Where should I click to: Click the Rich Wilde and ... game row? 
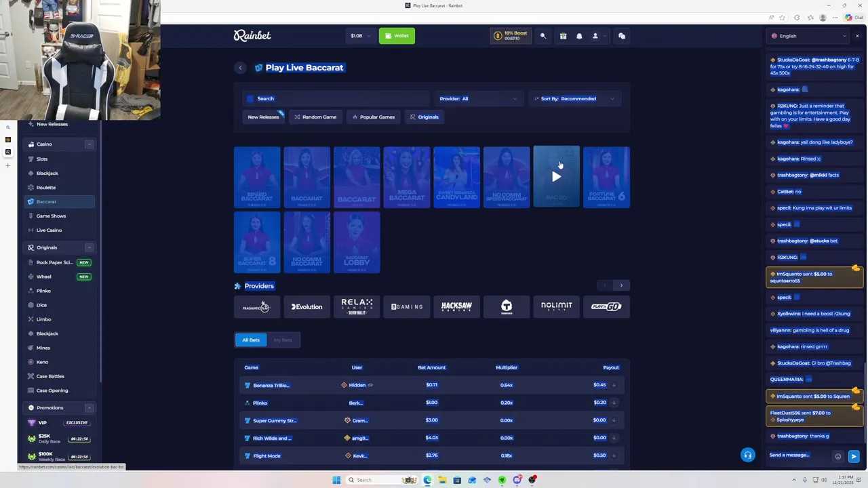coord(431,438)
